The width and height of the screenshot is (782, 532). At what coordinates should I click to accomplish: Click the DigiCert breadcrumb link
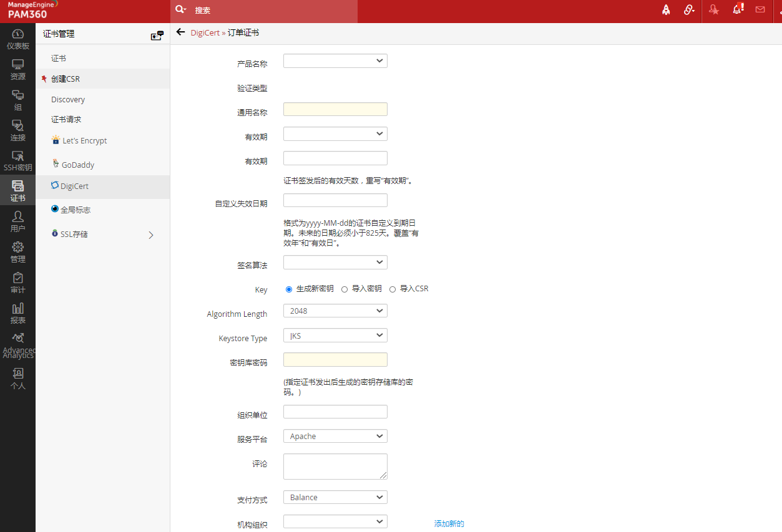205,33
